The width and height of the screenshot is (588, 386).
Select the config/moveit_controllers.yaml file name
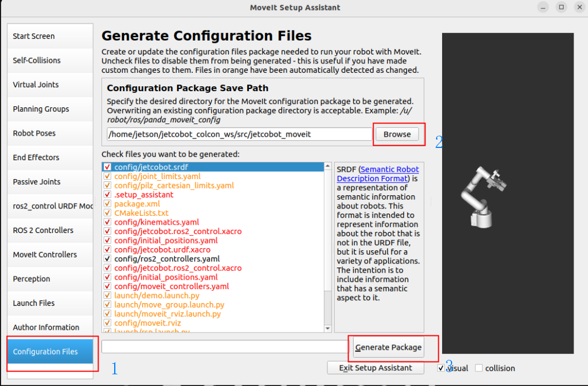pyautogui.click(x=171, y=286)
